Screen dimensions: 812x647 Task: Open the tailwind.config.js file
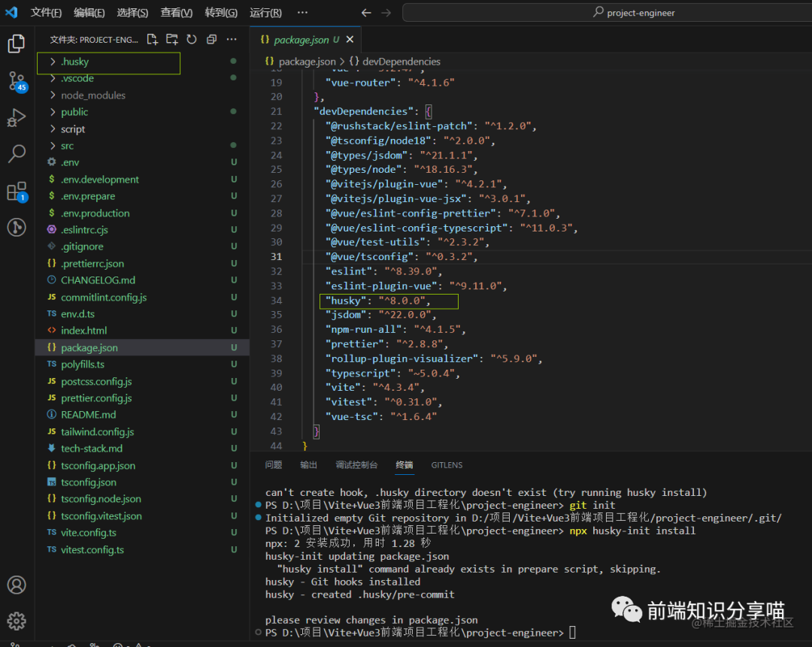coord(142,431)
